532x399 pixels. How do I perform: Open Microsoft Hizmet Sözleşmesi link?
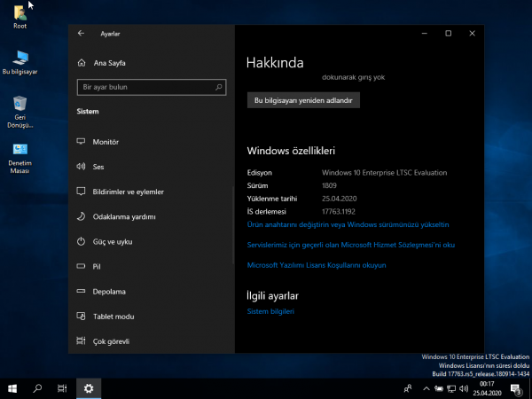click(350, 245)
